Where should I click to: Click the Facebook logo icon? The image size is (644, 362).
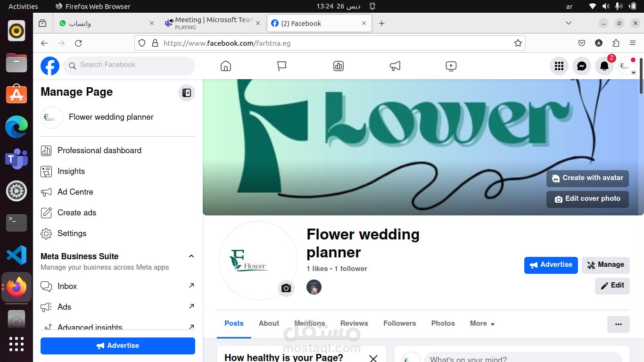pos(50,66)
